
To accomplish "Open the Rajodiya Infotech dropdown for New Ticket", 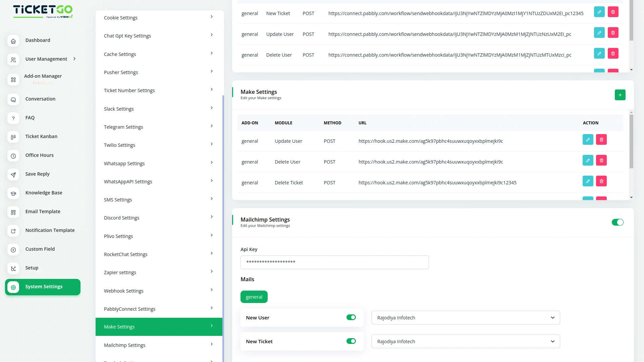I will click(x=465, y=341).
